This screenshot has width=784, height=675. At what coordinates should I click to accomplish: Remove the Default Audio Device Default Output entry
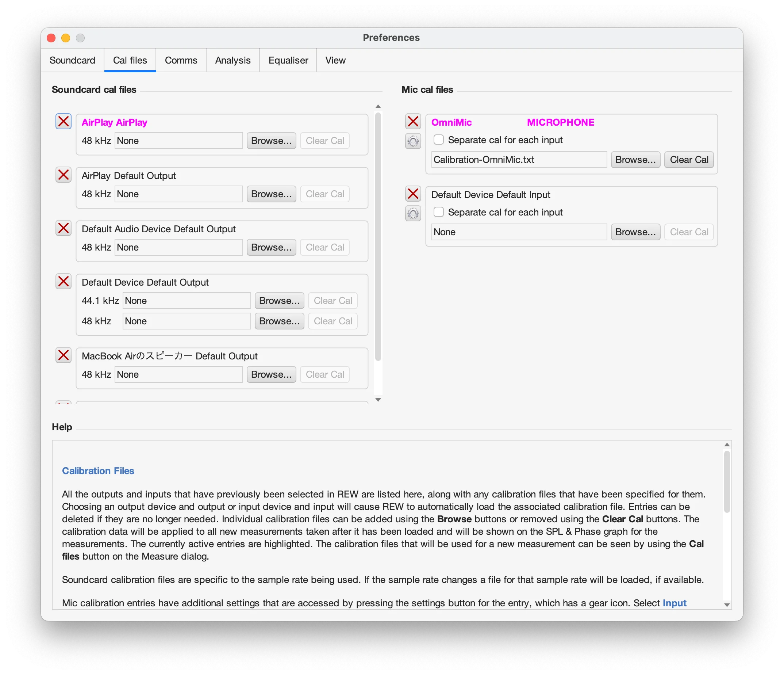tap(63, 228)
